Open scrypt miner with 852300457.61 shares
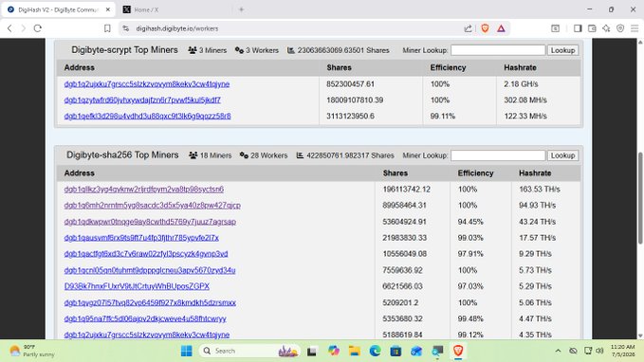Screen dimensions: 644x362 pyautogui.click(x=147, y=84)
